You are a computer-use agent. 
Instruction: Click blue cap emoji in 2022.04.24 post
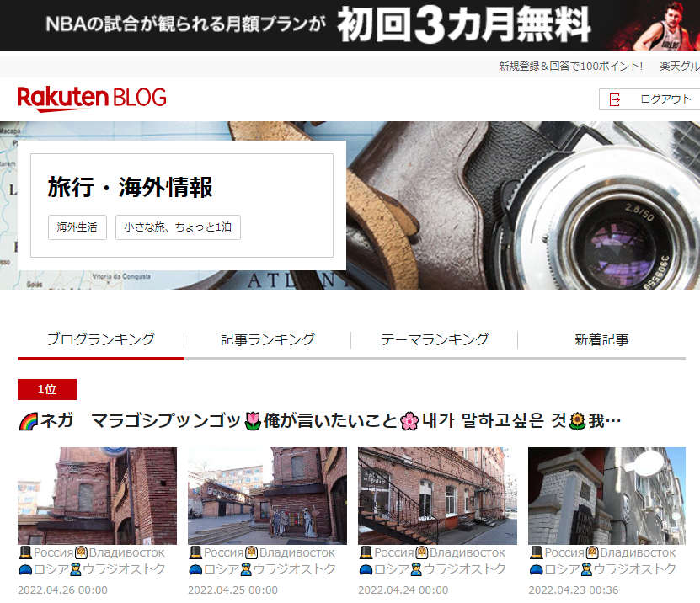tap(366, 569)
